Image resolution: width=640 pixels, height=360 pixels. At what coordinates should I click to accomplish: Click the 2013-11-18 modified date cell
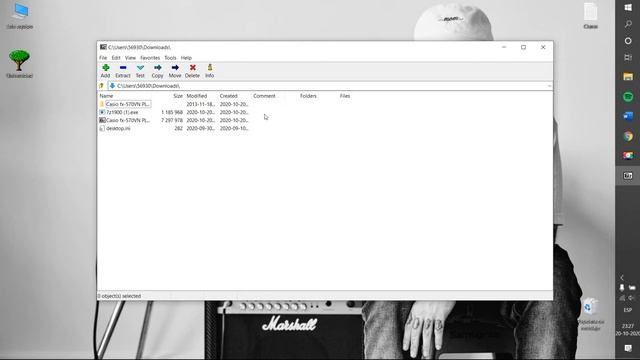(x=200, y=104)
